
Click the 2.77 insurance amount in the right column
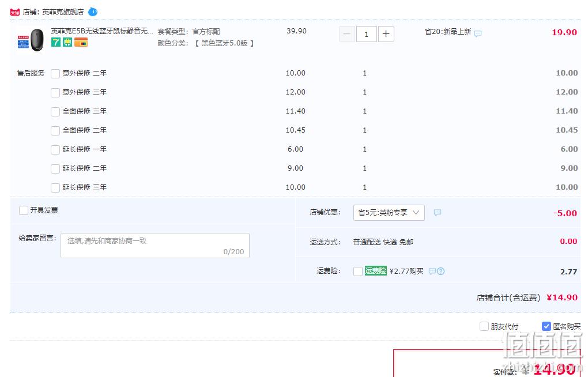click(x=569, y=272)
